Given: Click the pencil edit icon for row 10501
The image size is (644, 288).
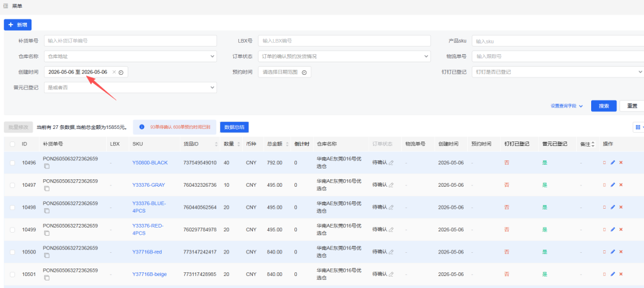Looking at the screenshot, I should point(613,274).
